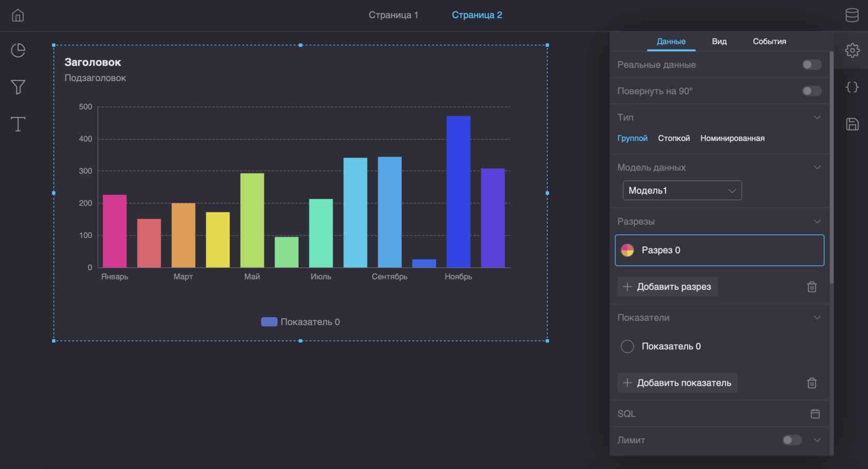Open Страница 1 tab

point(393,15)
